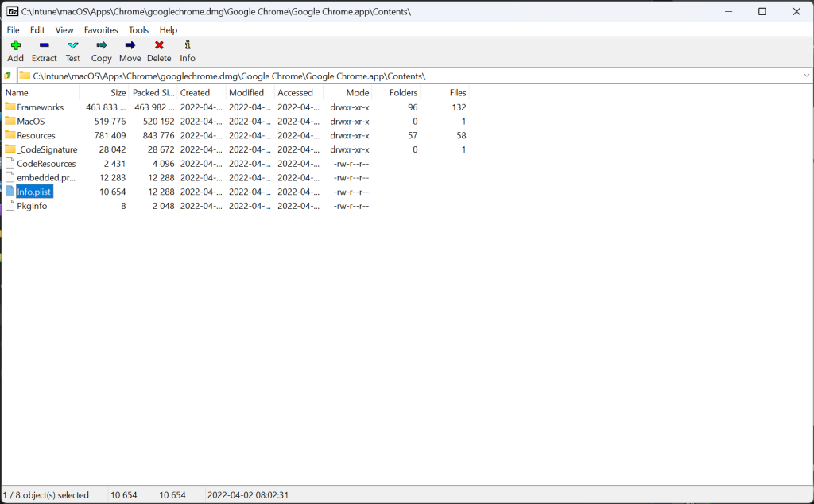Click the folder icon in address bar

click(x=25, y=76)
